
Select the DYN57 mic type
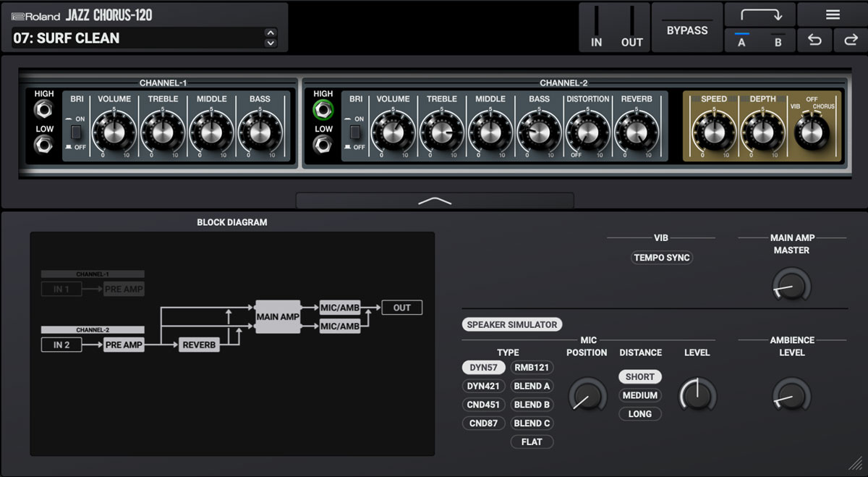pyautogui.click(x=483, y=368)
